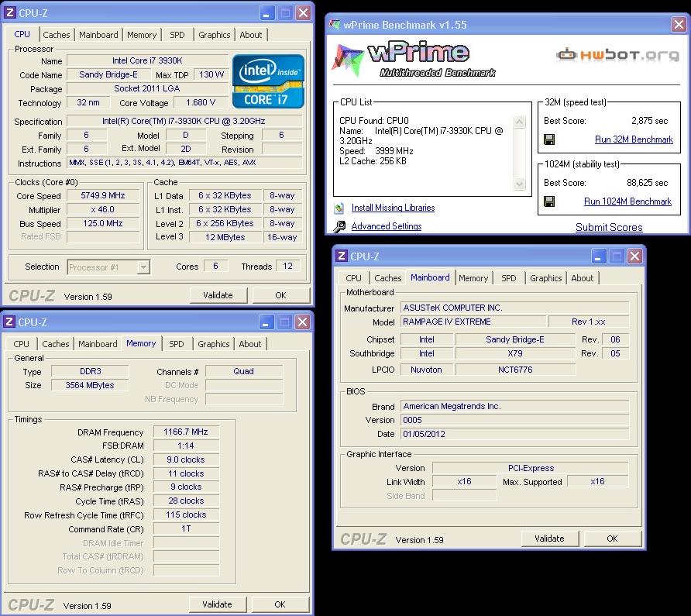Image resolution: width=691 pixels, height=616 pixels.
Task: Close the wPrime Benchmark window
Action: (x=679, y=24)
